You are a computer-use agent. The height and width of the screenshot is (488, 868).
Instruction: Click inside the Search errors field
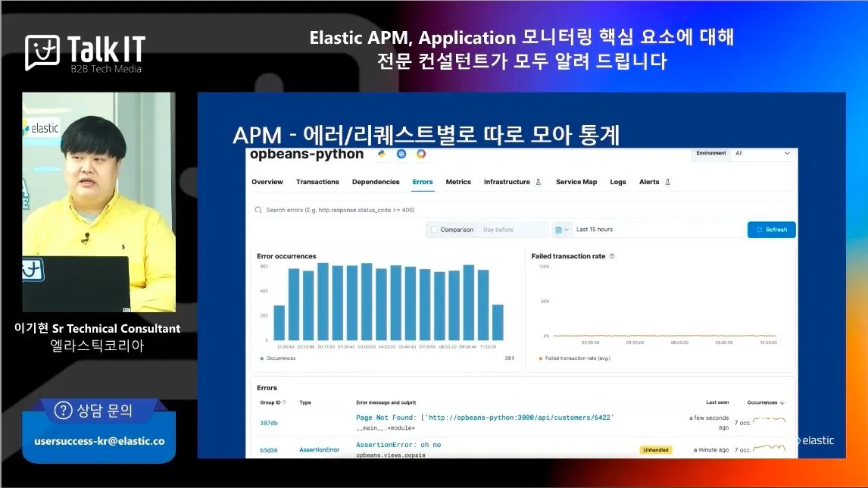pyautogui.click(x=522, y=210)
